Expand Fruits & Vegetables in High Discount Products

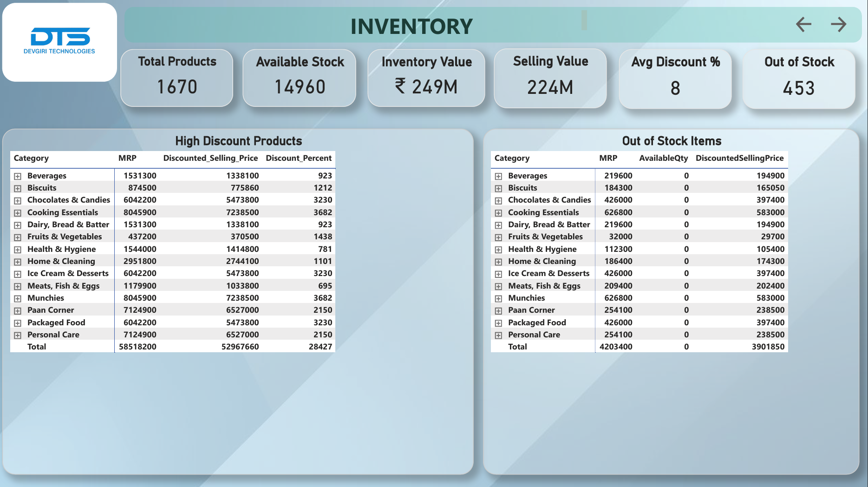point(18,237)
